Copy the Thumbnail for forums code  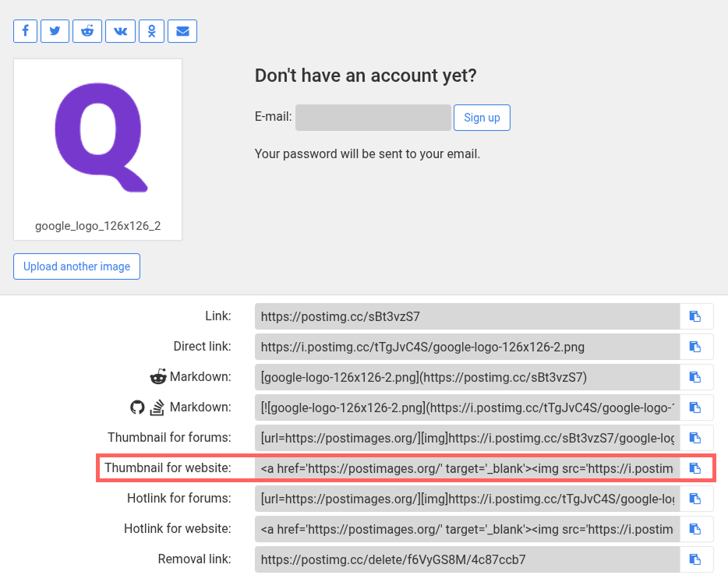point(696,438)
